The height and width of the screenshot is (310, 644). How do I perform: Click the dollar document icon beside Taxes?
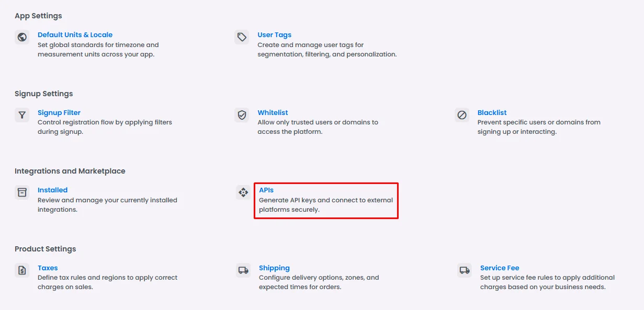pos(22,270)
